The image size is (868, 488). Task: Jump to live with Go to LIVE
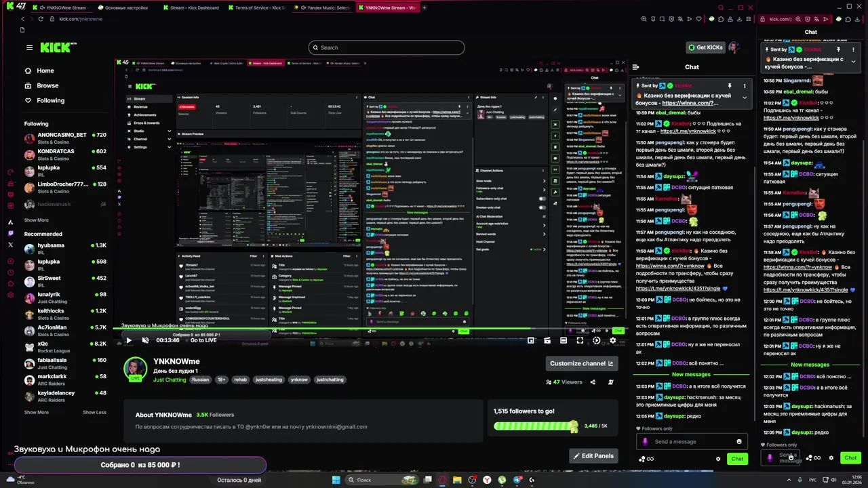[203, 340]
